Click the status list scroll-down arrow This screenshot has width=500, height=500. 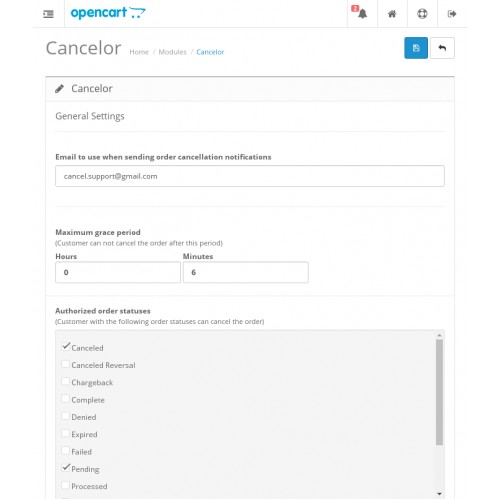tap(439, 494)
